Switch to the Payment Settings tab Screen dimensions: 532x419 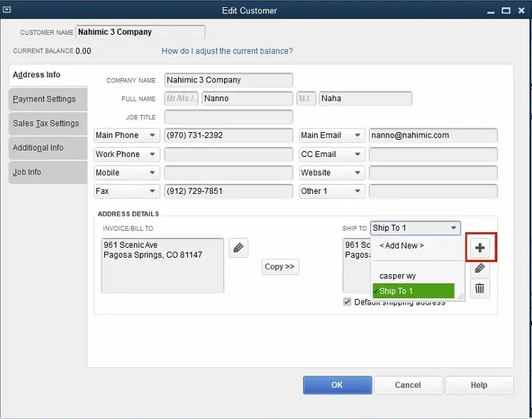click(48, 99)
